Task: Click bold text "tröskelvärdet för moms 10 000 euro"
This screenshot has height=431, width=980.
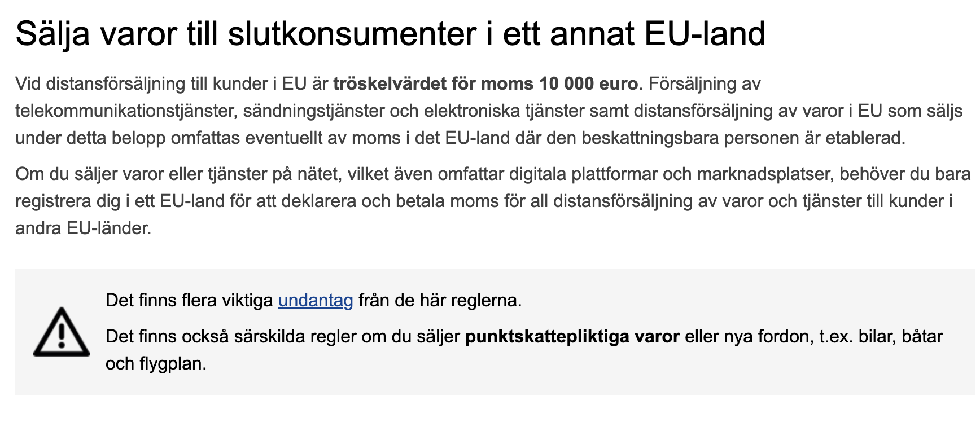Action: coord(485,84)
